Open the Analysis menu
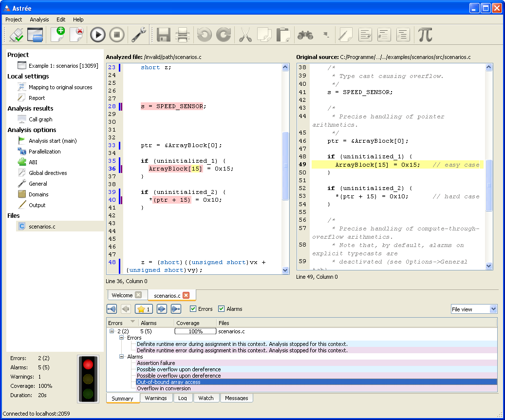 point(39,19)
